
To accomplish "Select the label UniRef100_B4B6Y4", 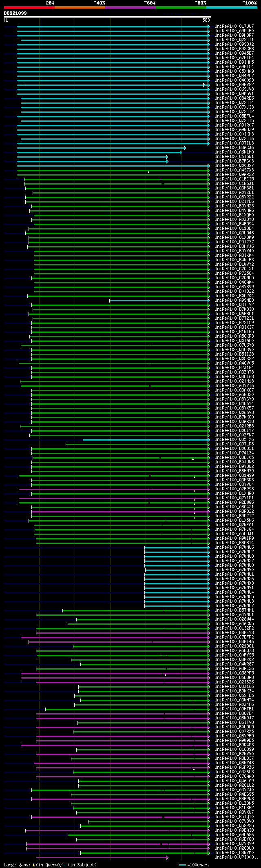I will [x=234, y=403].
